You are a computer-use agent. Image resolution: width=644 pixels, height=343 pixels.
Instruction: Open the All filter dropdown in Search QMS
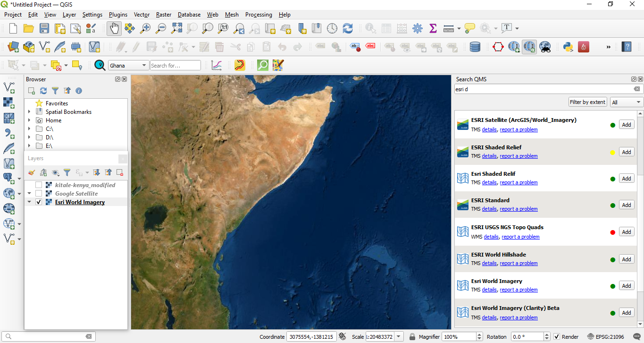tap(627, 102)
